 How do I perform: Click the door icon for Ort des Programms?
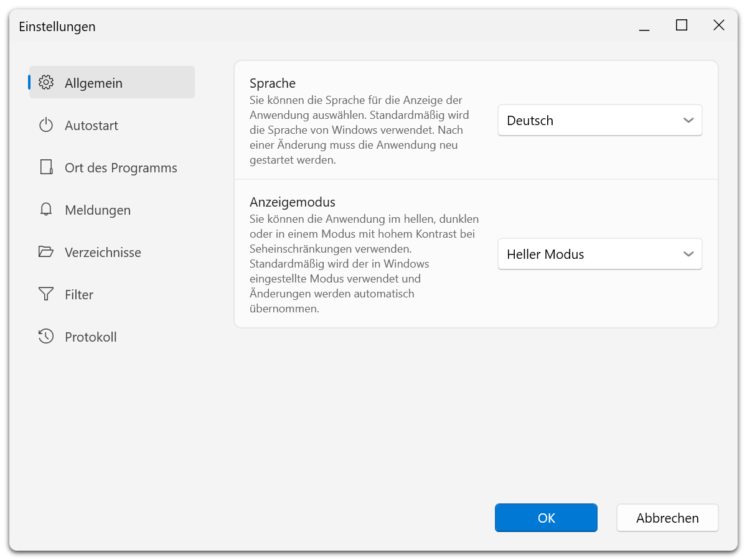(46, 167)
